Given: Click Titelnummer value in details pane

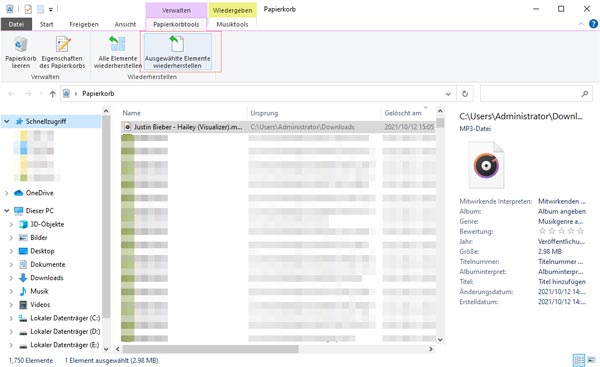Looking at the screenshot, I should point(561,261).
